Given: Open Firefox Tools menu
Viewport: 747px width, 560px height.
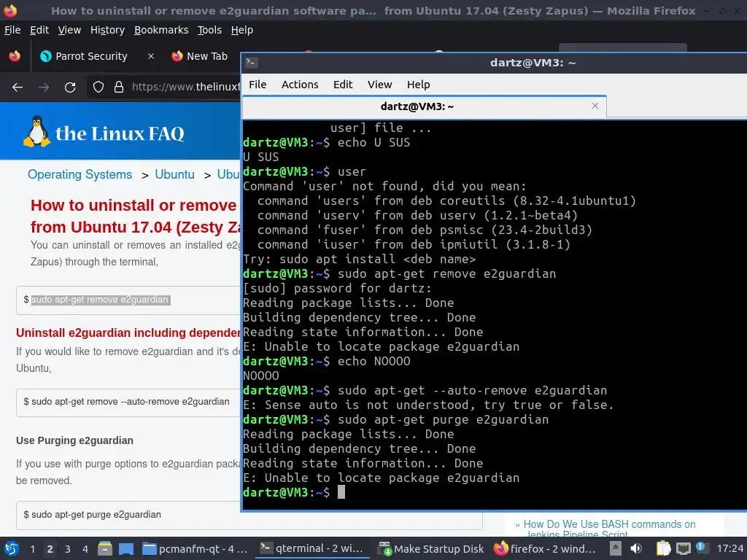Looking at the screenshot, I should 209,30.
